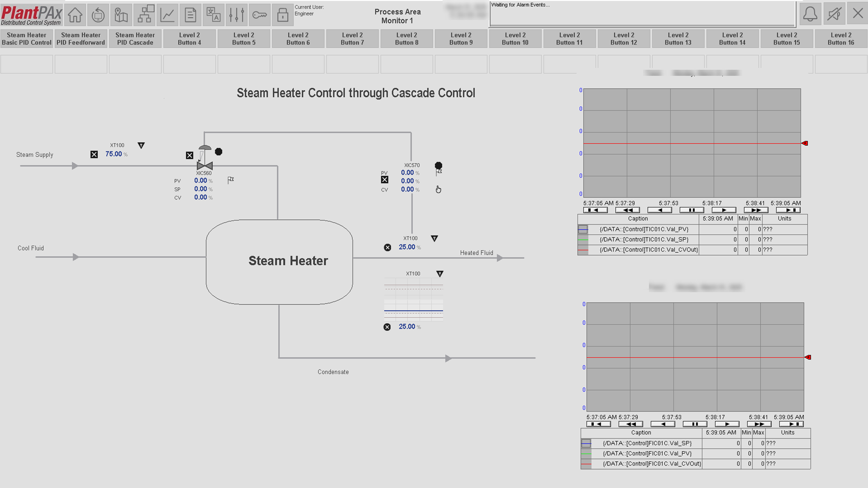The width and height of the screenshot is (868, 488).
Task: Click the X box under XIC570 PV label
Action: pos(385,180)
